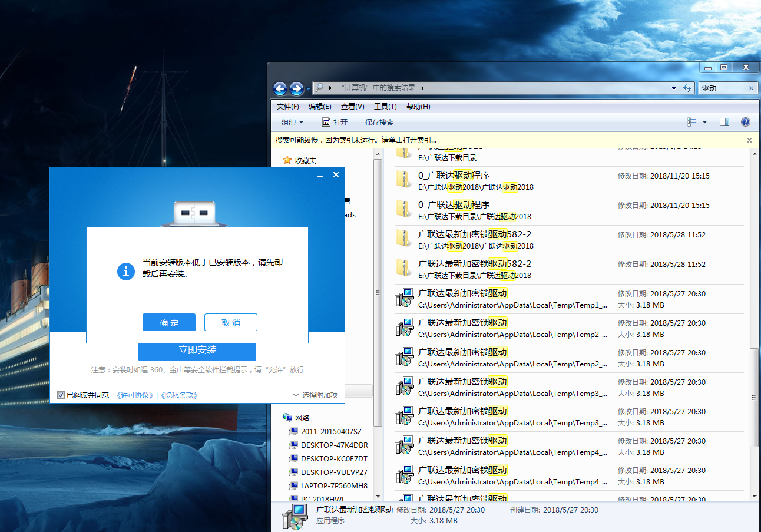
Task: Click 打开 in the Explorer toolbar
Action: point(335,123)
